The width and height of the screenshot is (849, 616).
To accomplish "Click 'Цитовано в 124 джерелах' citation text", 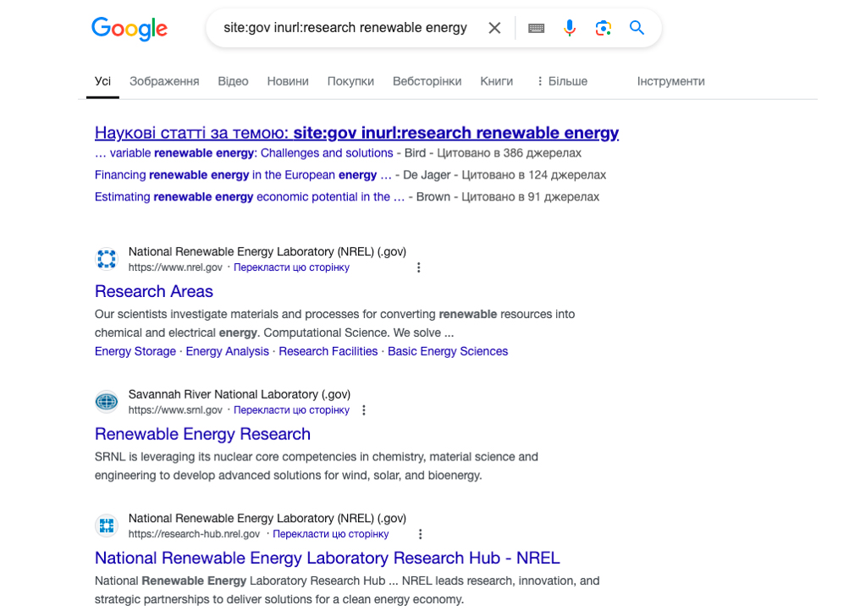I will [534, 175].
